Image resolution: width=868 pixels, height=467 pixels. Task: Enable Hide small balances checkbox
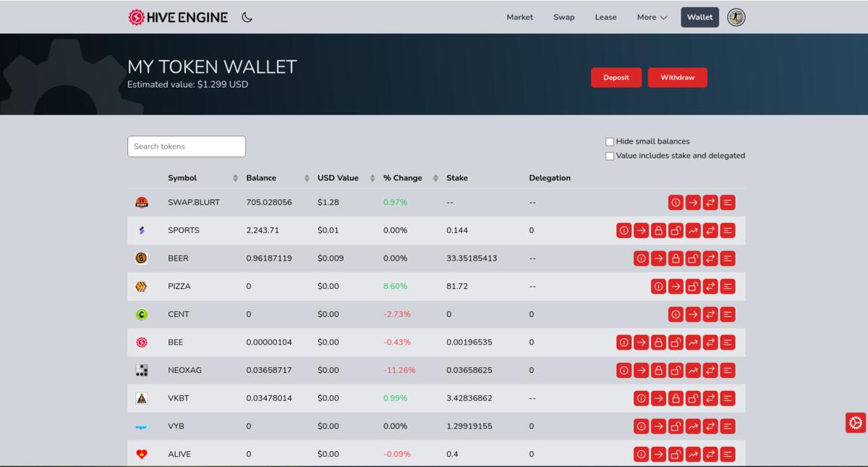coord(610,142)
